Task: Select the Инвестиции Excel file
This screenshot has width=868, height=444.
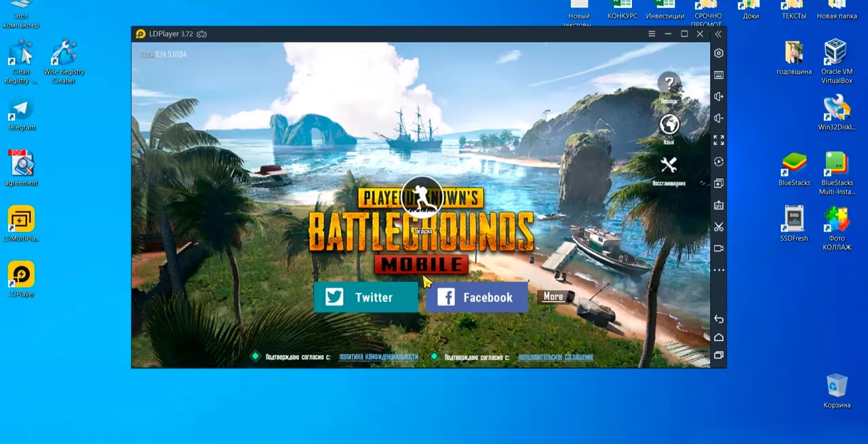Action: pyautogui.click(x=665, y=10)
